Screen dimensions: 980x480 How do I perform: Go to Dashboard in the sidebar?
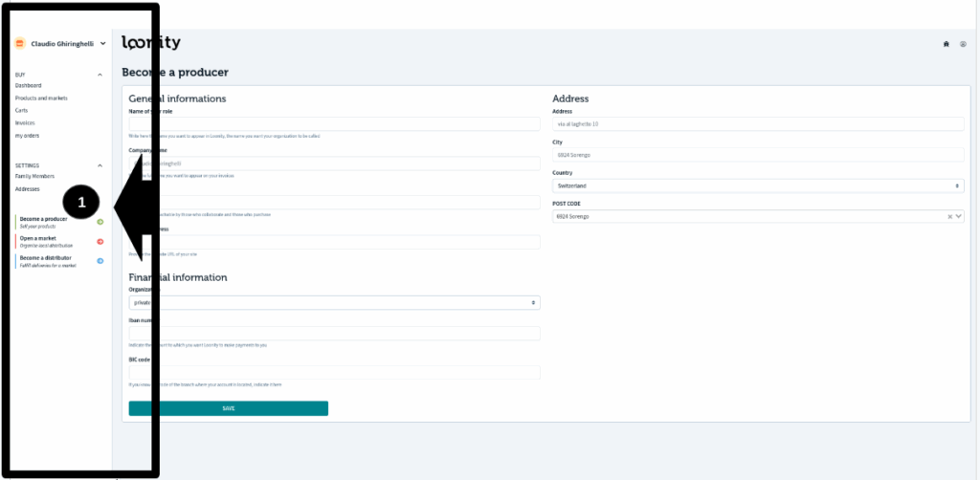coord(29,85)
